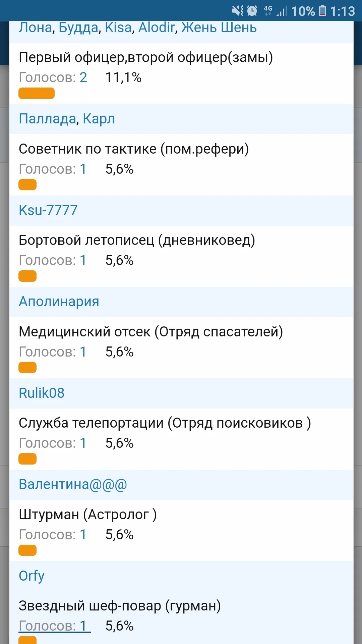
Task: Open Паллада's profile link
Action: 47,119
